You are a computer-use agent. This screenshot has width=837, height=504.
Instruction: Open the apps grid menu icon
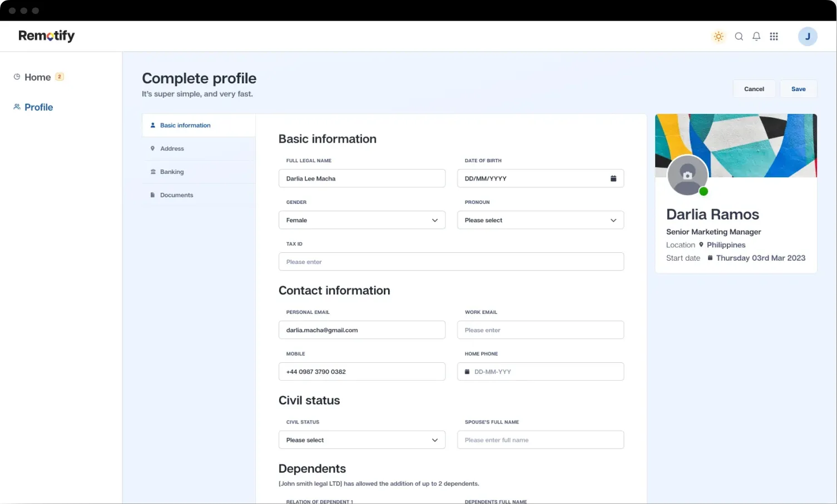tap(774, 37)
